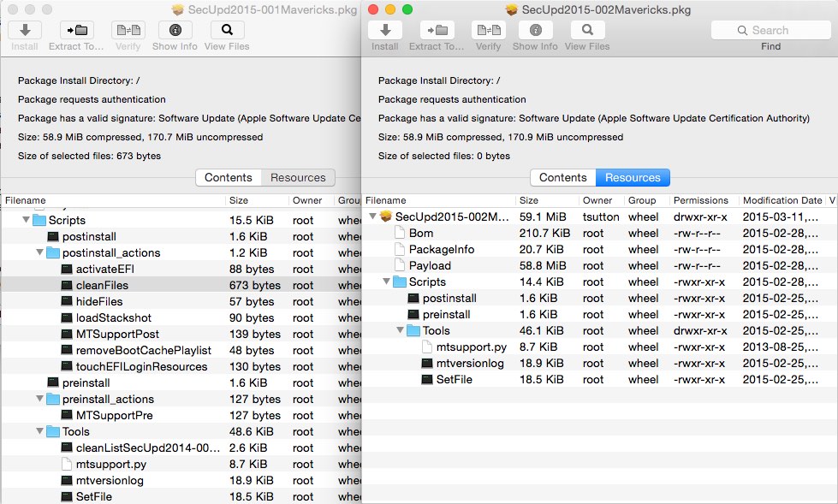Select mtsupport.py row in right window
This screenshot has width=838, height=504.
[x=600, y=347]
